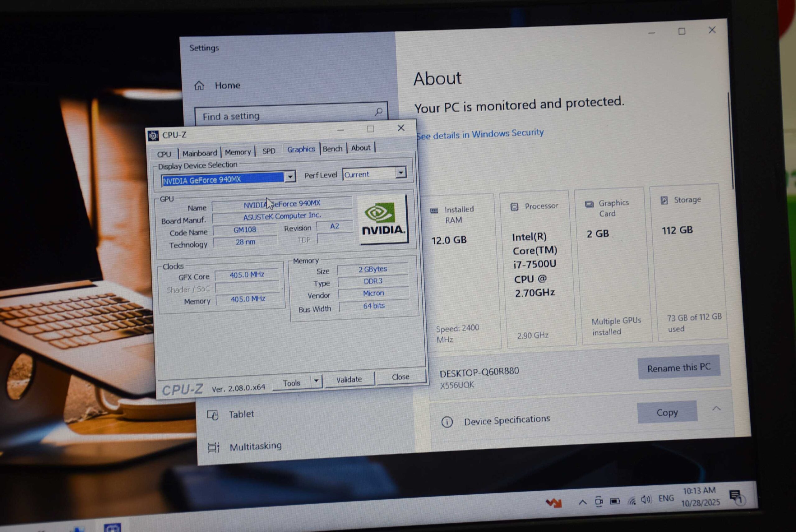Switch to the SPD tab
The width and height of the screenshot is (796, 532).
(269, 151)
